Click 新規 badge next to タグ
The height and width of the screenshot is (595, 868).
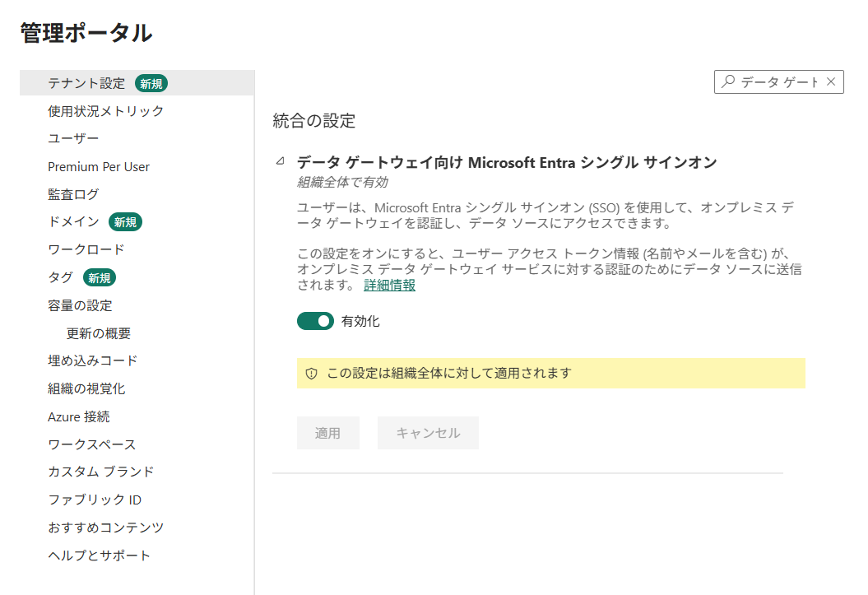click(100, 278)
